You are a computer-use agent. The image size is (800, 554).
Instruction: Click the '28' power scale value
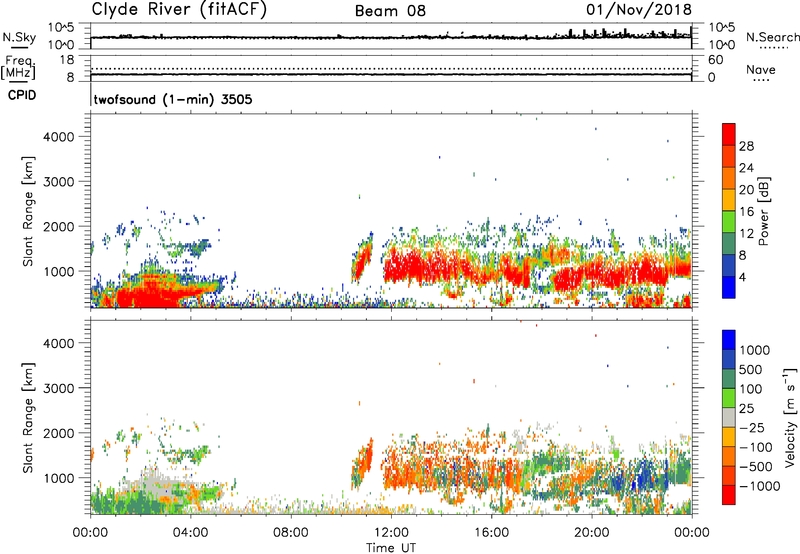click(746, 146)
